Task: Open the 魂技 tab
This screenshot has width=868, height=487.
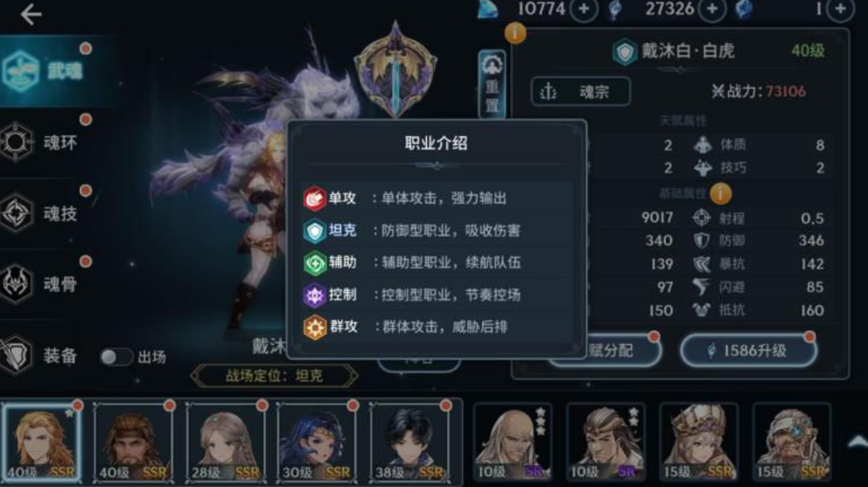Action: tap(46, 214)
